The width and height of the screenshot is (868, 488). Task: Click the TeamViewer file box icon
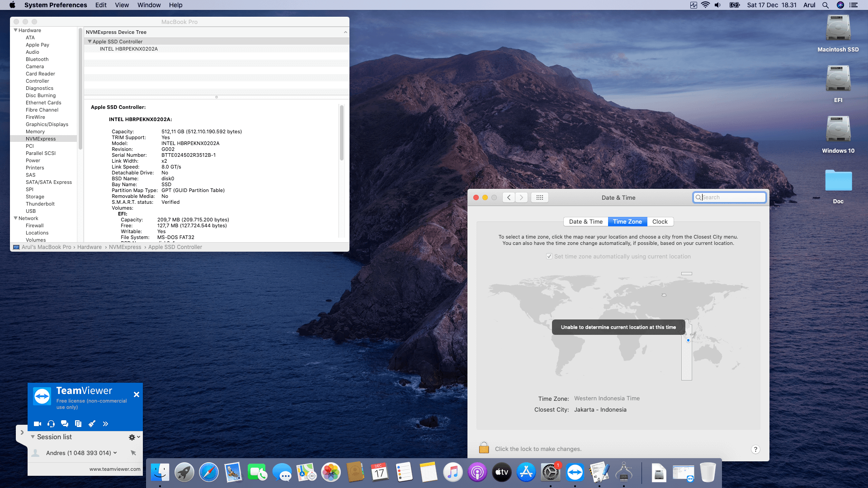click(x=78, y=424)
